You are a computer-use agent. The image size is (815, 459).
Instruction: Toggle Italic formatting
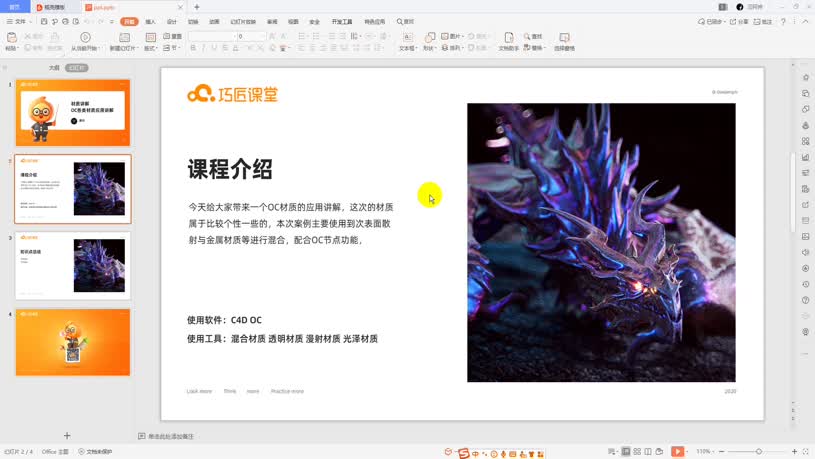click(203, 48)
